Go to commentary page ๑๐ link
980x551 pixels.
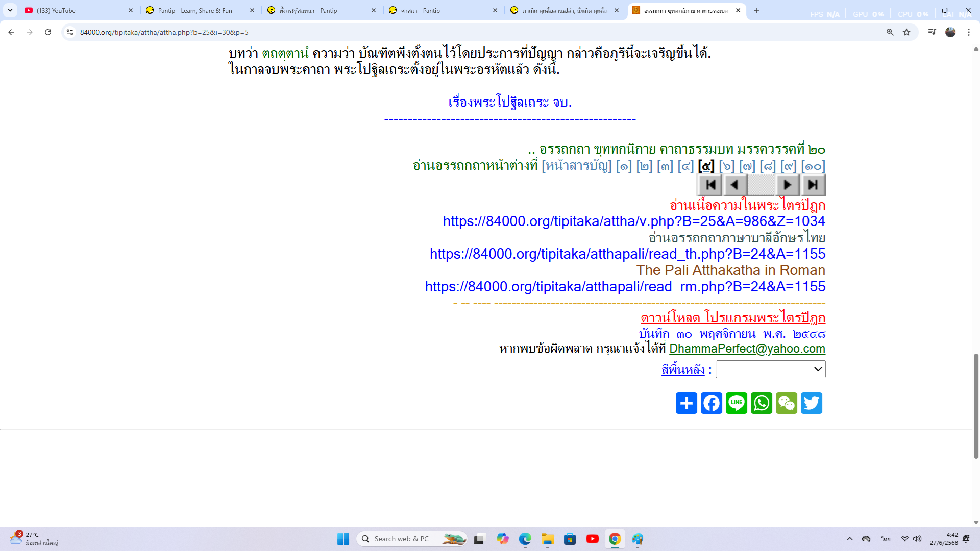click(813, 166)
